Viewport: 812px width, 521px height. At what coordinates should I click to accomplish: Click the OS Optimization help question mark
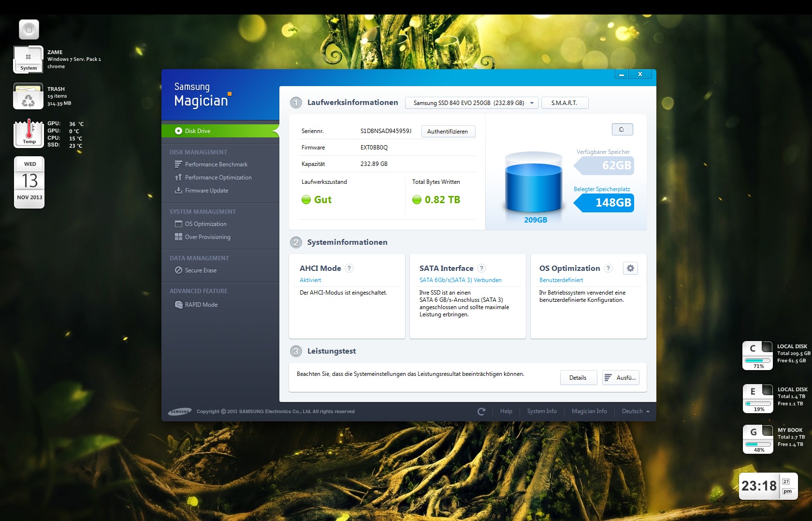[x=609, y=268]
